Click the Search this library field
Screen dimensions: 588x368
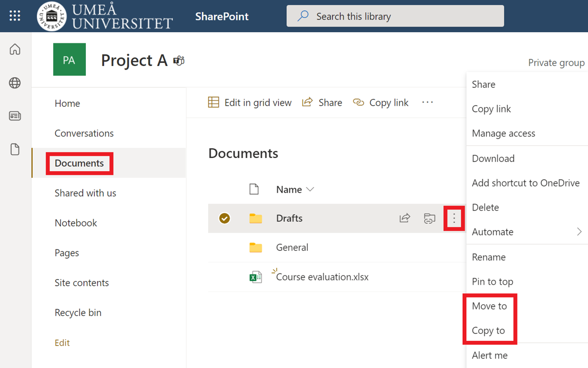pyautogui.click(x=395, y=16)
